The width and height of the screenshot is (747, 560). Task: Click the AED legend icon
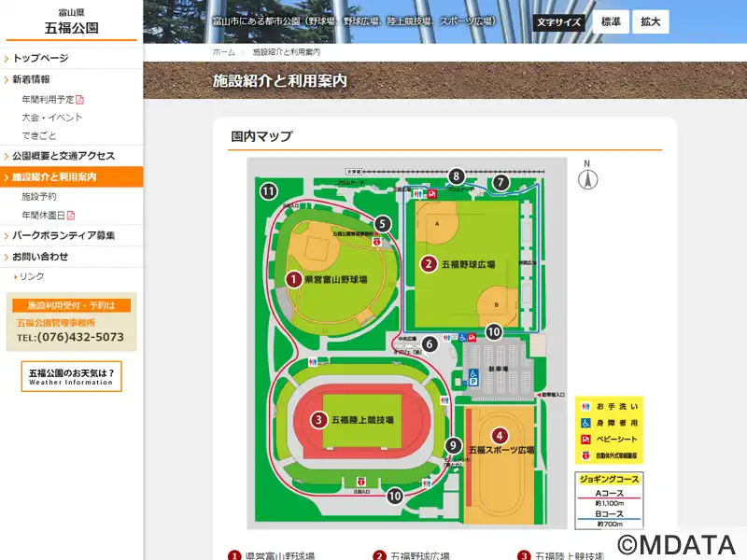click(x=585, y=455)
